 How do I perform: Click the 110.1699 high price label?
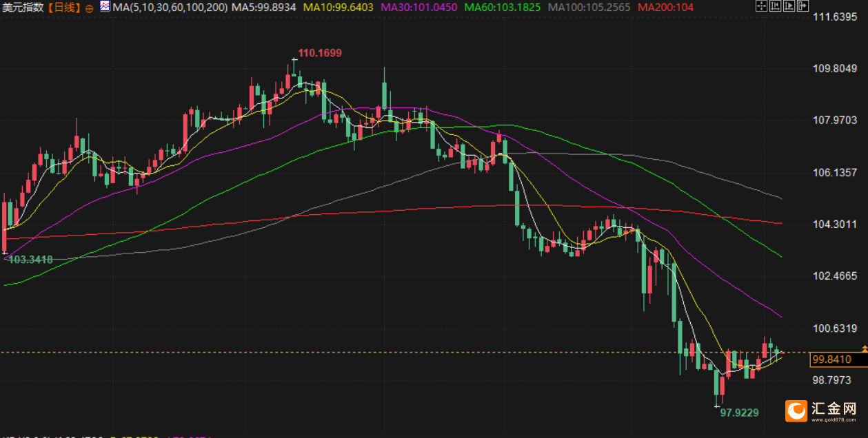(x=320, y=53)
